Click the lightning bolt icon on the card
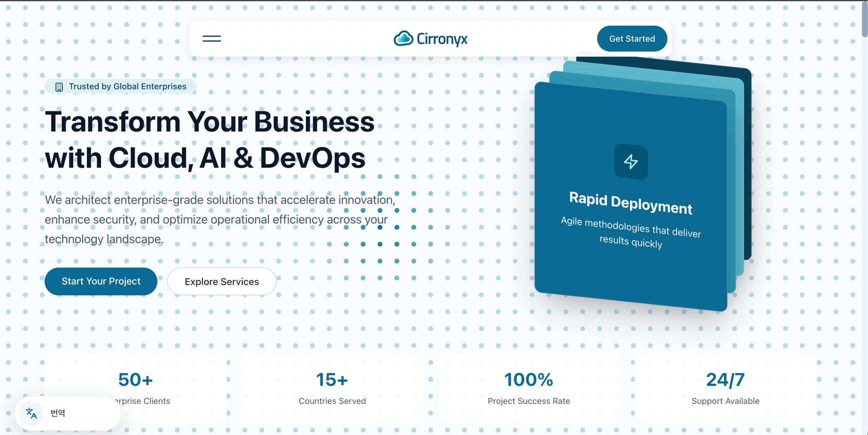The width and height of the screenshot is (868, 435). (x=631, y=162)
